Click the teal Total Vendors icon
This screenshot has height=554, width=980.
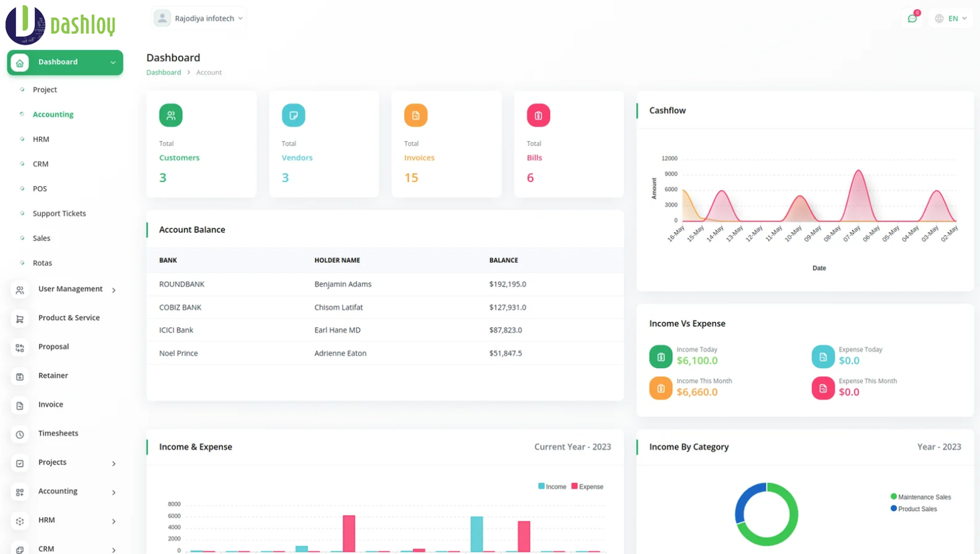[293, 115]
